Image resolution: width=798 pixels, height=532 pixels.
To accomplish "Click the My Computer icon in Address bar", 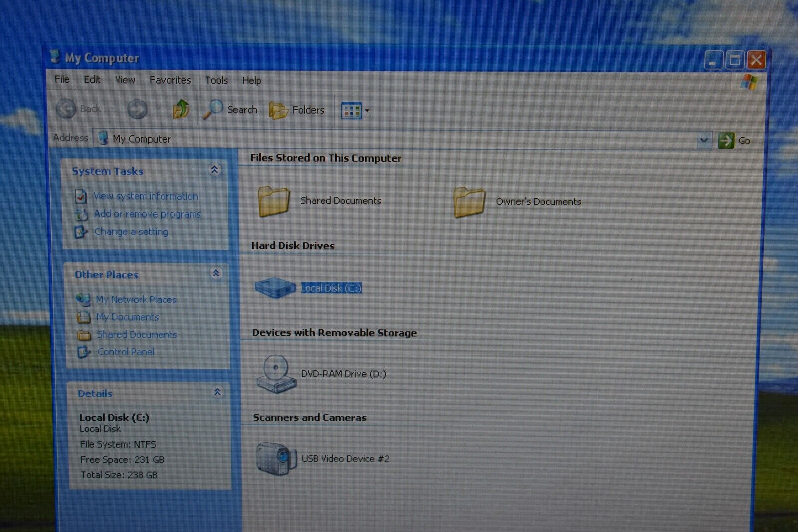I will tap(103, 138).
